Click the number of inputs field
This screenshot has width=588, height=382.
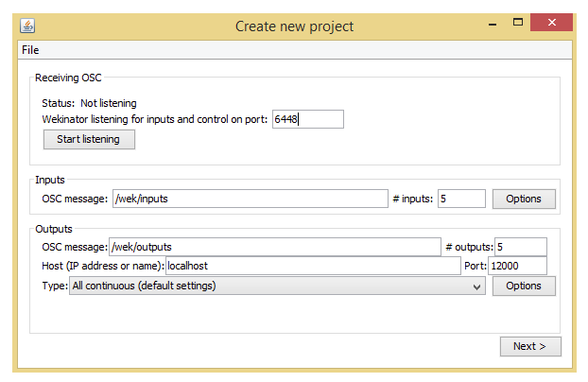[461, 199]
